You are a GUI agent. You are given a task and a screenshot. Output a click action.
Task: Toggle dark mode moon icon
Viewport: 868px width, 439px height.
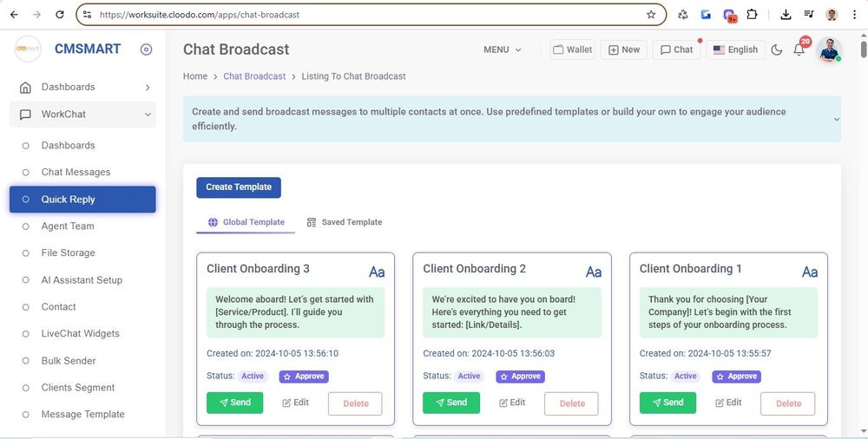(x=777, y=50)
